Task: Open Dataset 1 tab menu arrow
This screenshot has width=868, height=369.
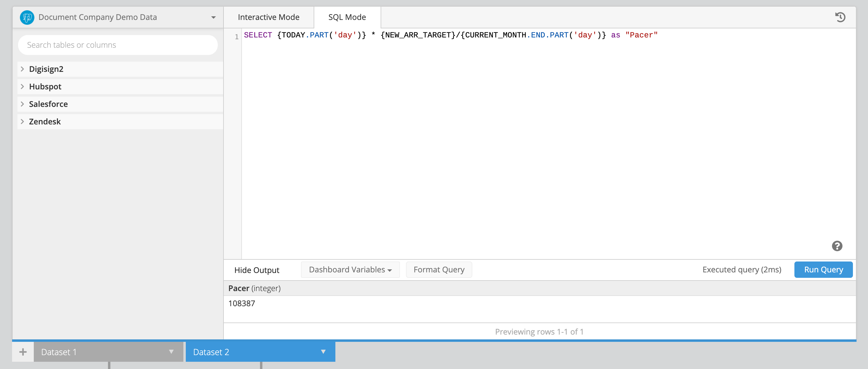Action: (x=171, y=352)
